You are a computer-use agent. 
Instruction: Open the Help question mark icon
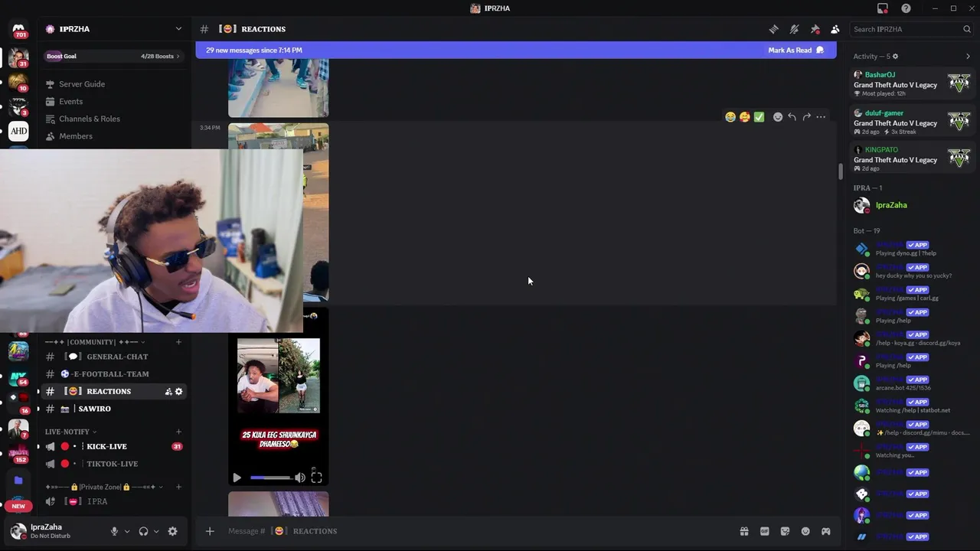point(906,8)
